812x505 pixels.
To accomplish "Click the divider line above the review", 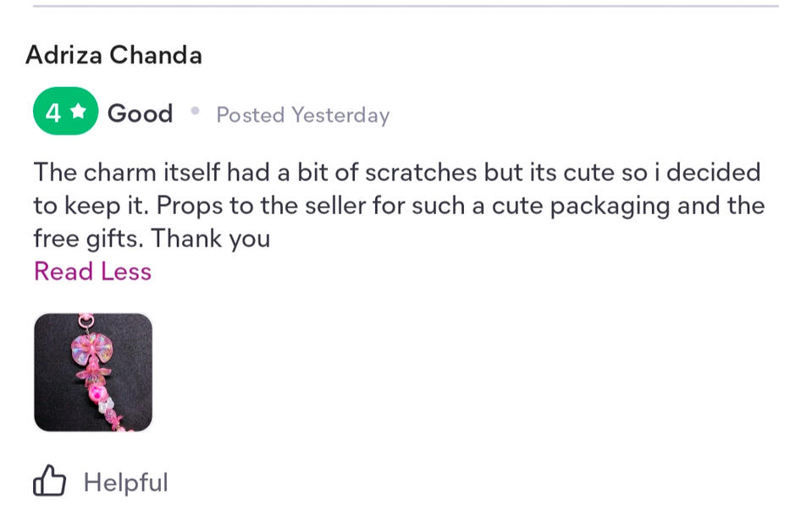I will (x=406, y=7).
